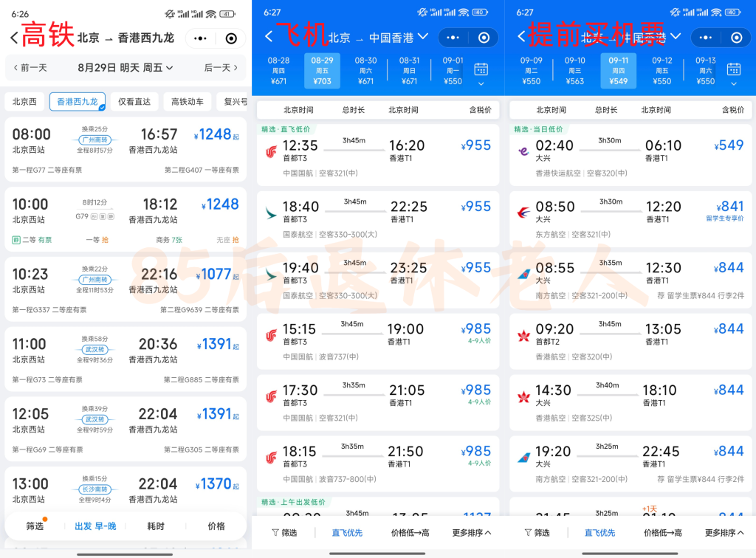Tap Air China logo on 18:15 flight

pos(272,458)
